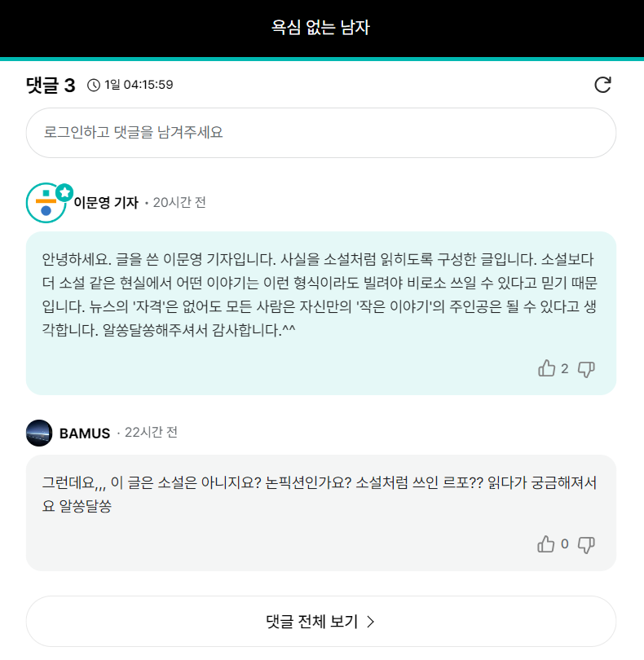The image size is (644, 660).
Task: Click the chevron arrow beside 댓글 전체 보기
Action: coord(371,621)
